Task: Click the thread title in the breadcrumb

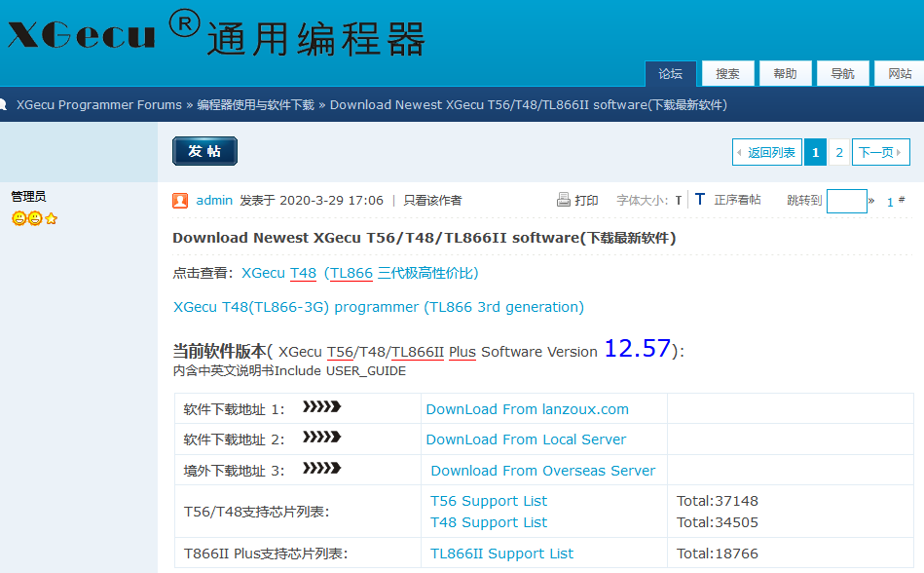Action: (528, 105)
